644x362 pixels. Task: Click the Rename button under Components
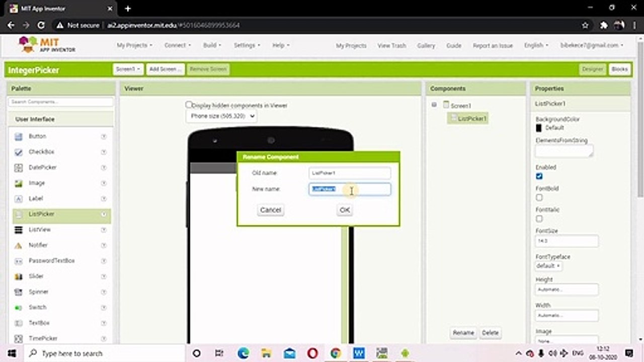pyautogui.click(x=463, y=333)
